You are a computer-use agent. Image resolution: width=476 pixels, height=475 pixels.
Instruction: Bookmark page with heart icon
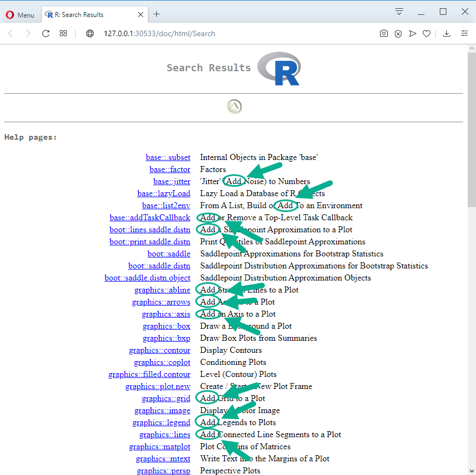point(427,33)
